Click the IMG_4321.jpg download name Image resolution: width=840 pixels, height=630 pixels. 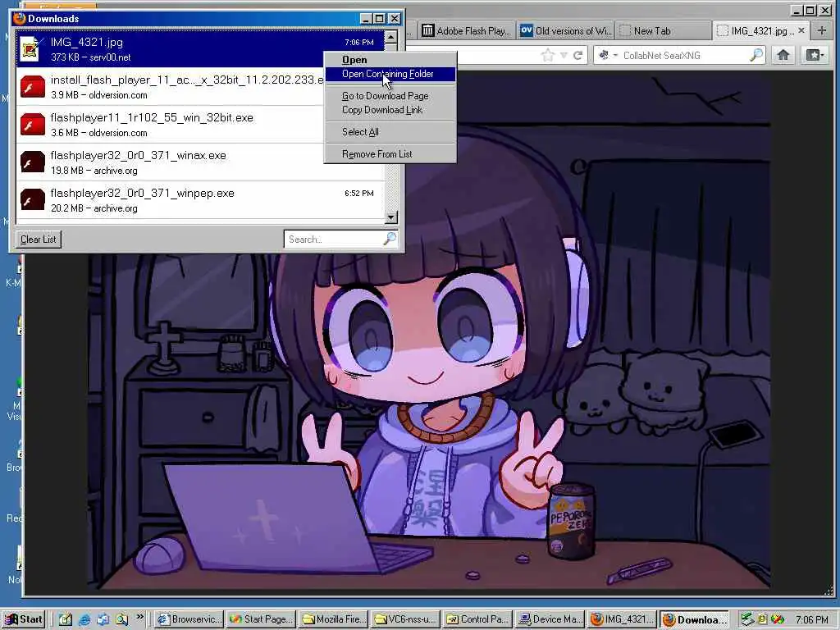pos(86,43)
